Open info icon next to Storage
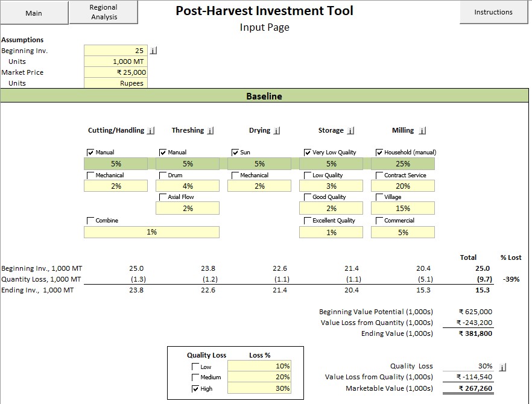Image resolution: width=532 pixels, height=404 pixels. coord(350,130)
